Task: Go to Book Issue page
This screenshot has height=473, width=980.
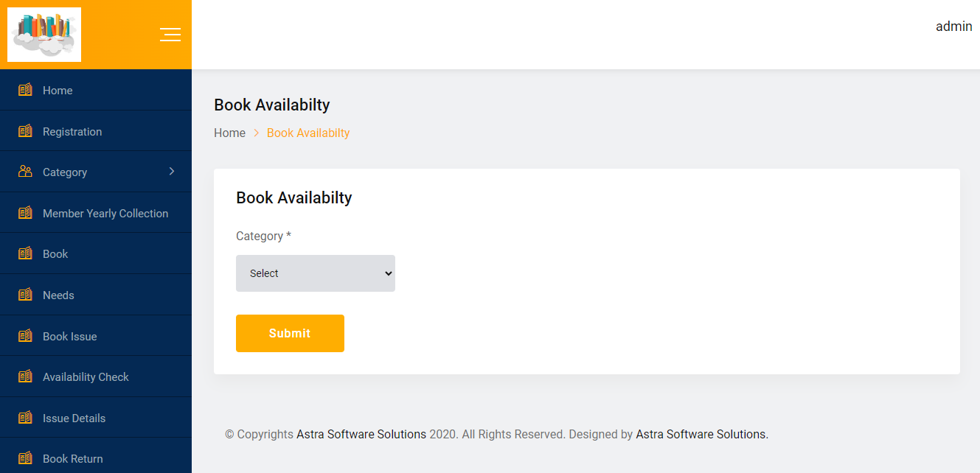Action: pyautogui.click(x=96, y=336)
